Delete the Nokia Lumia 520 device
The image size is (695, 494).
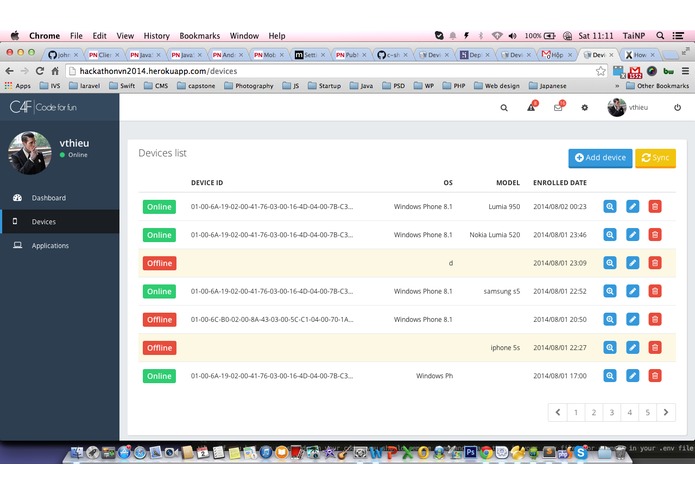click(x=655, y=235)
